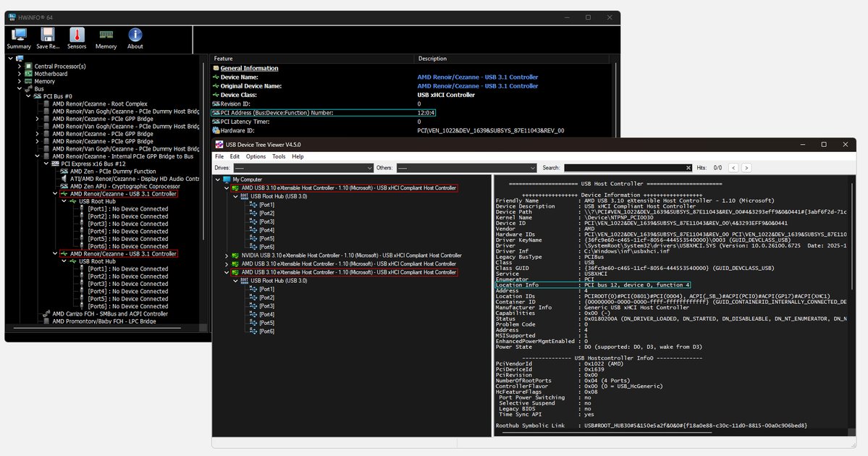The image size is (868, 456).
Task: Click the USB Device Tree Viewer title icon
Action: click(x=219, y=145)
